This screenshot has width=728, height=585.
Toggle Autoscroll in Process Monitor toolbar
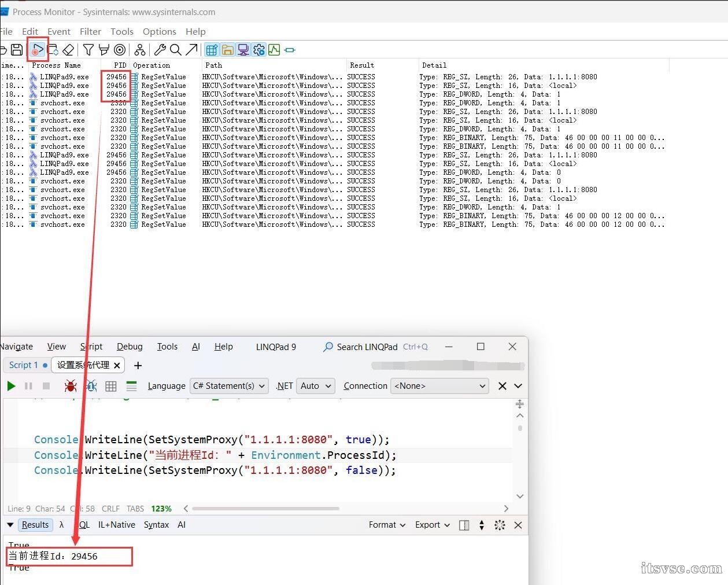[x=53, y=50]
